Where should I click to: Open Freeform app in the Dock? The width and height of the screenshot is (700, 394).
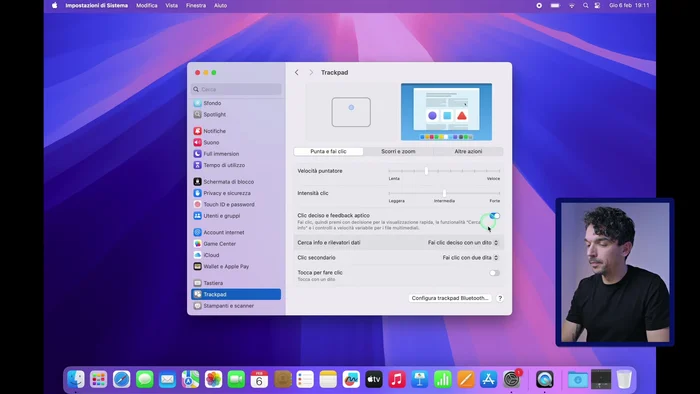pos(351,379)
